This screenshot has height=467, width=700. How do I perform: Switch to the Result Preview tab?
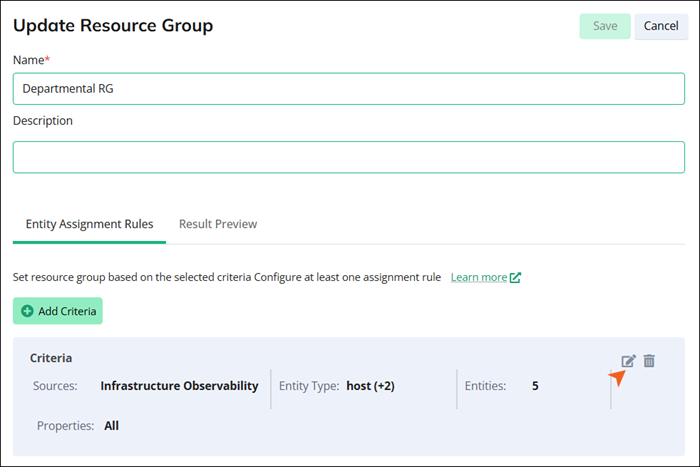point(218,224)
